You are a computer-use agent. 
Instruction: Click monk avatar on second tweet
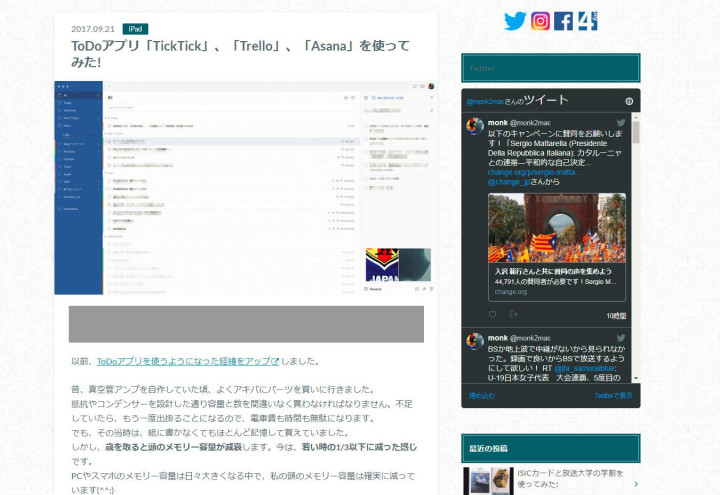click(x=475, y=341)
